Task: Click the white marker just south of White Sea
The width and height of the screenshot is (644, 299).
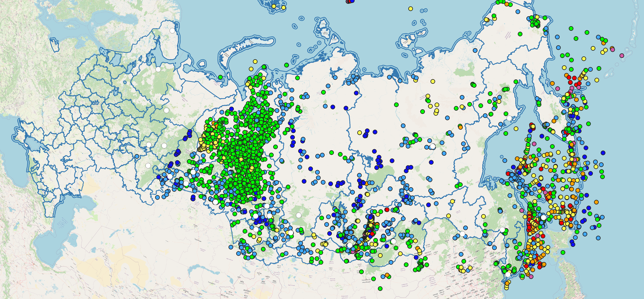Action: click(x=158, y=69)
